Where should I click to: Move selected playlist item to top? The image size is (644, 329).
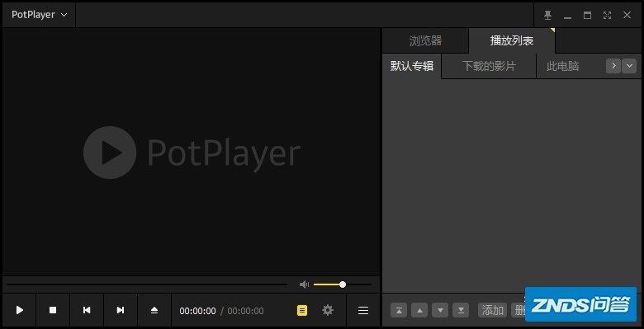point(399,310)
